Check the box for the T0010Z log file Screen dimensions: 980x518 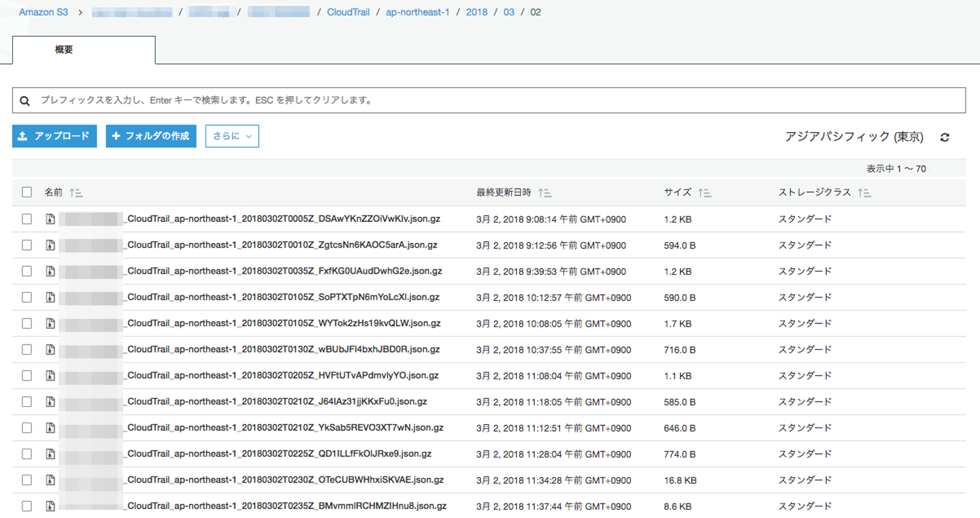(x=27, y=245)
